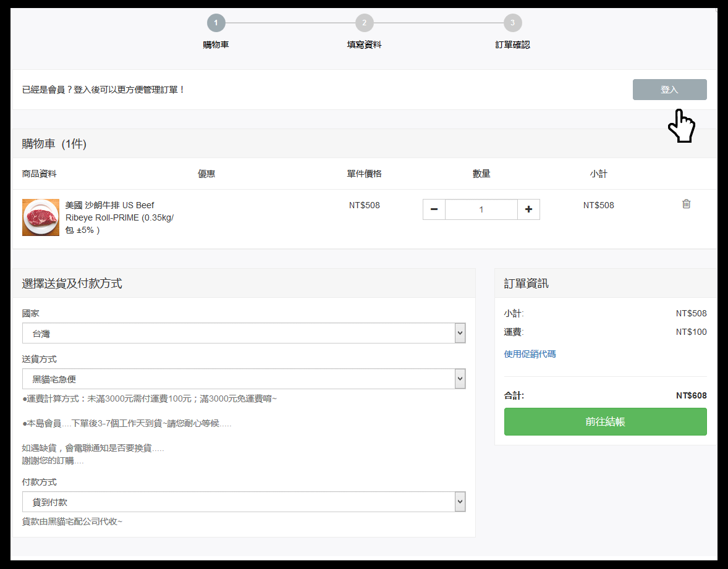Delete the ribeye item with trash icon
This screenshot has height=569, width=728.
coord(686,204)
